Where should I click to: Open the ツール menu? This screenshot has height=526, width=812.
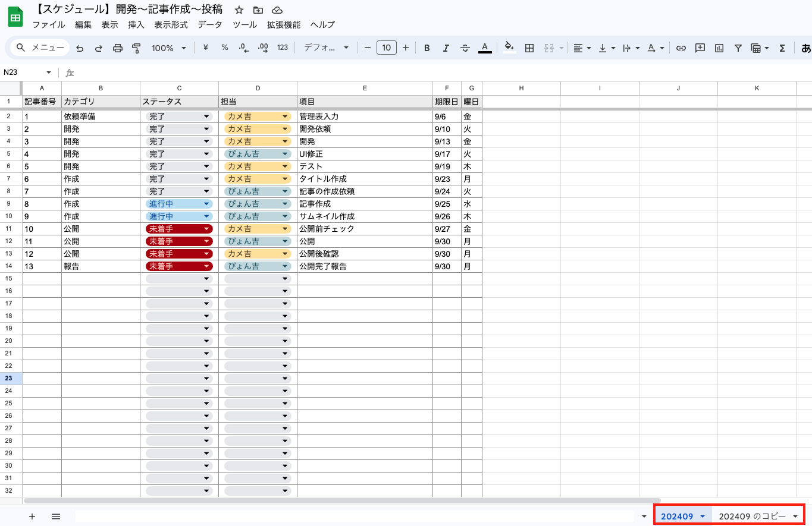[244, 25]
